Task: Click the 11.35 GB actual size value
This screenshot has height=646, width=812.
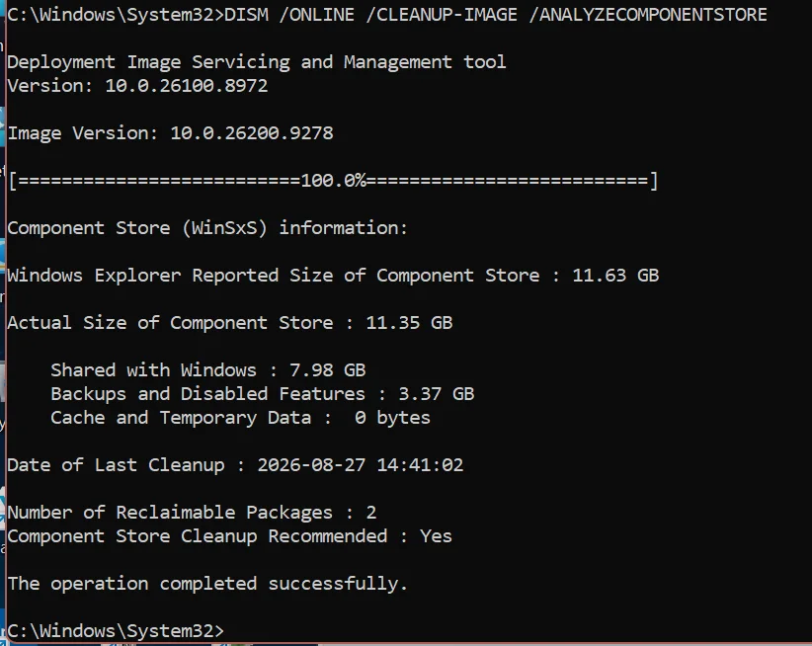Action: click(409, 323)
